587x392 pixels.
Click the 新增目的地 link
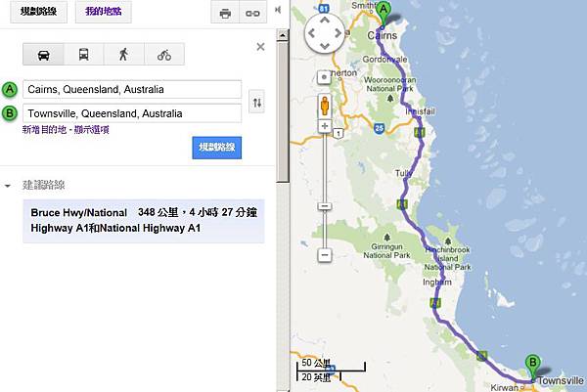pos(44,130)
